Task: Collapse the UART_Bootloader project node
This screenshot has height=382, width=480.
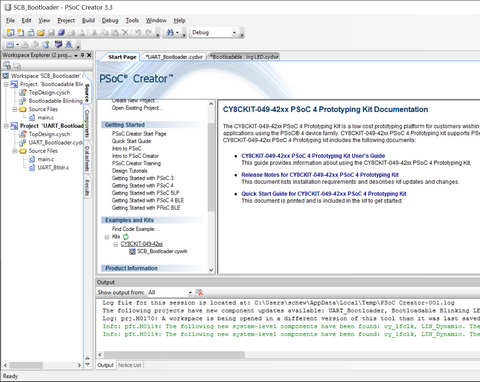Action: coord(6,126)
